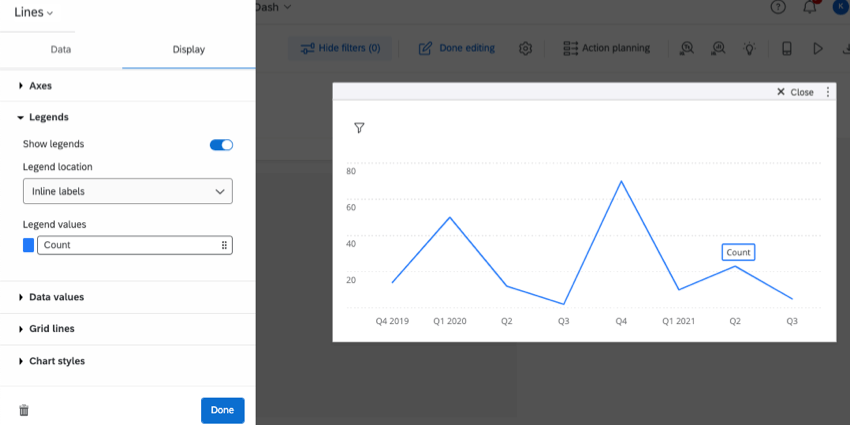
Task: Expand the Data values section
Action: 56,297
